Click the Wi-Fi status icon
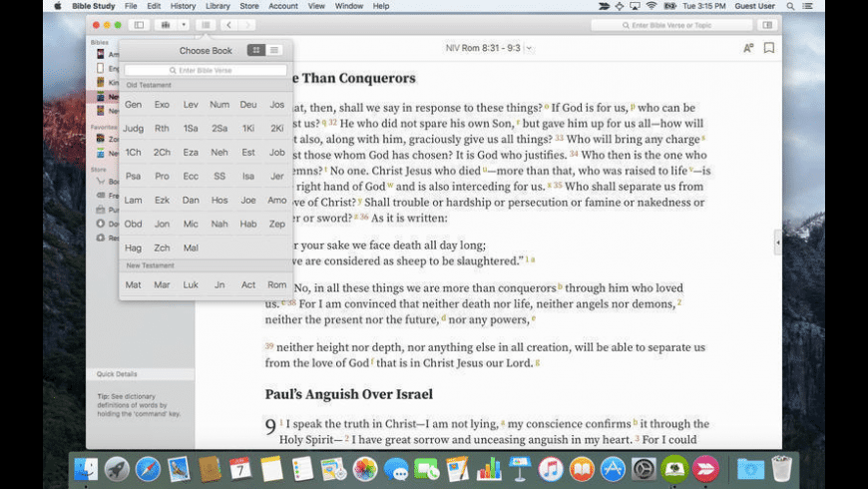 651,6
